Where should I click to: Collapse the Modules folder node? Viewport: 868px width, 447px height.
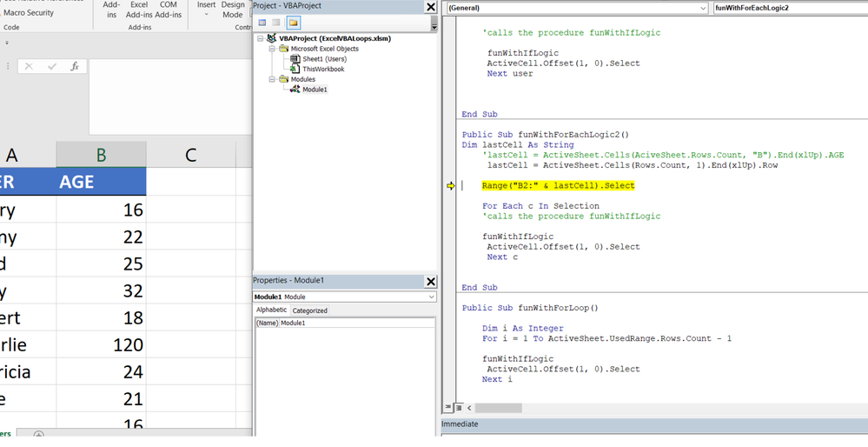[272, 79]
